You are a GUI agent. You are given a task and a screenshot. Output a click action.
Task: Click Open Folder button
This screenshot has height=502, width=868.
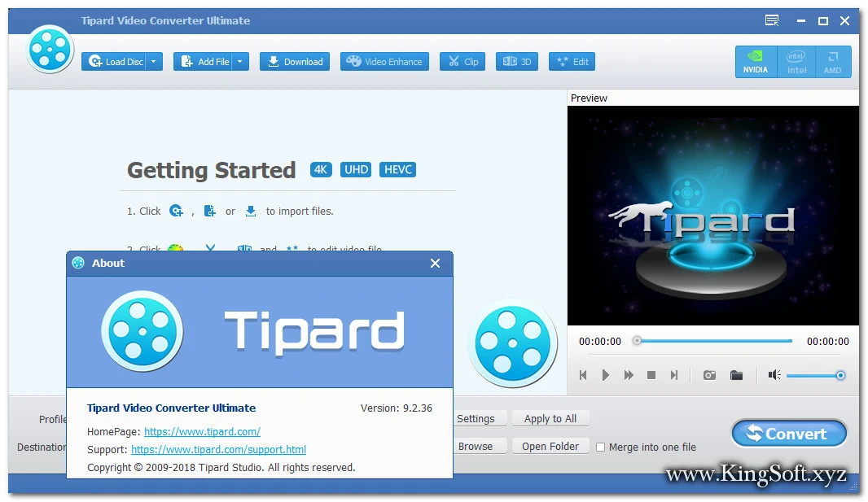click(x=550, y=446)
